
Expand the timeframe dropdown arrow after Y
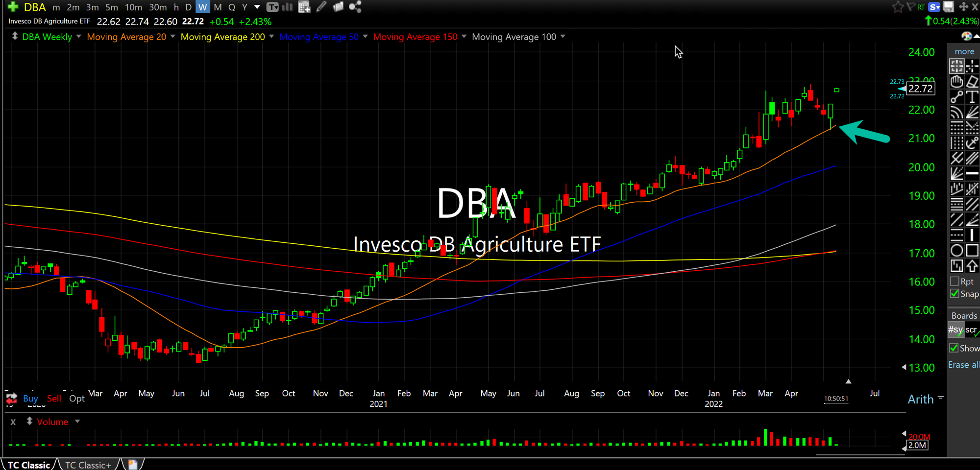coord(257,7)
